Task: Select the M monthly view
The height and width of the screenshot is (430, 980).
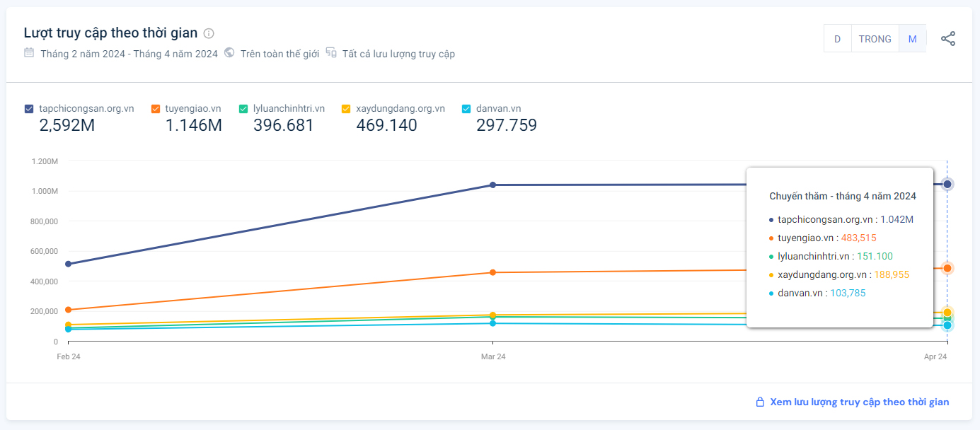Action: [912, 39]
